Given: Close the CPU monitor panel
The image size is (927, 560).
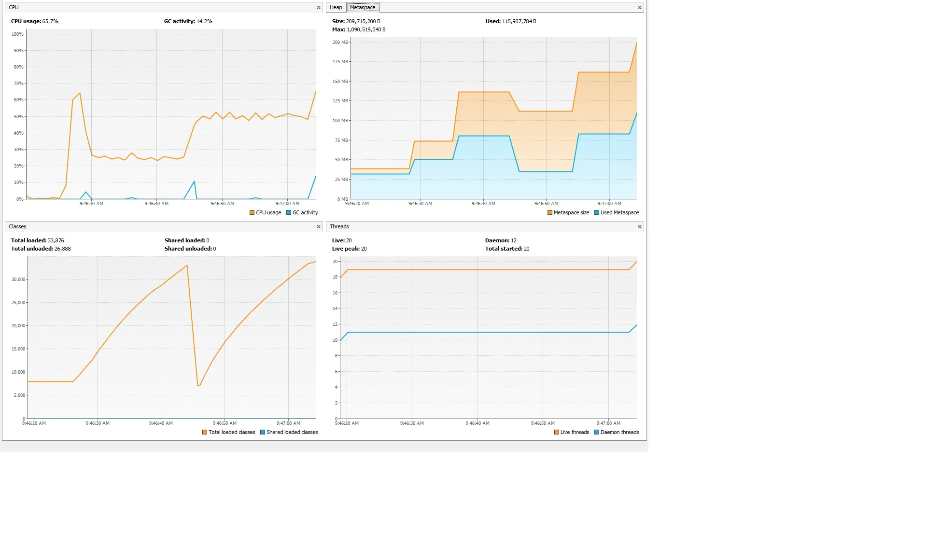Looking at the screenshot, I should click(x=318, y=8).
